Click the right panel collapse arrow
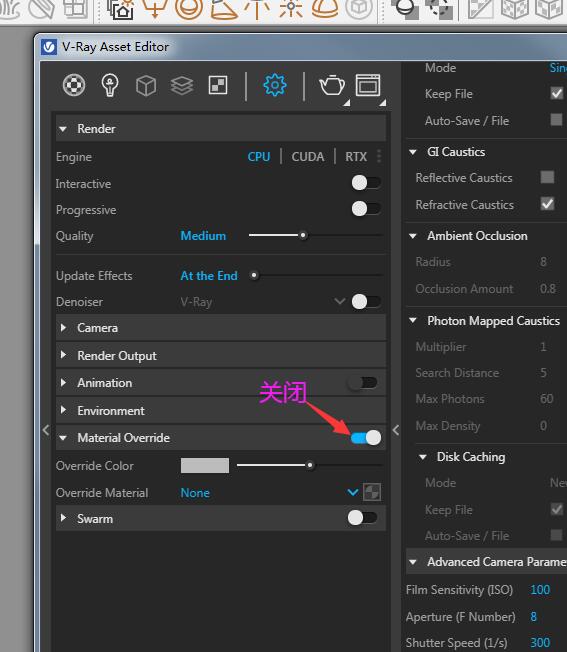This screenshot has height=652, width=567. 396,430
